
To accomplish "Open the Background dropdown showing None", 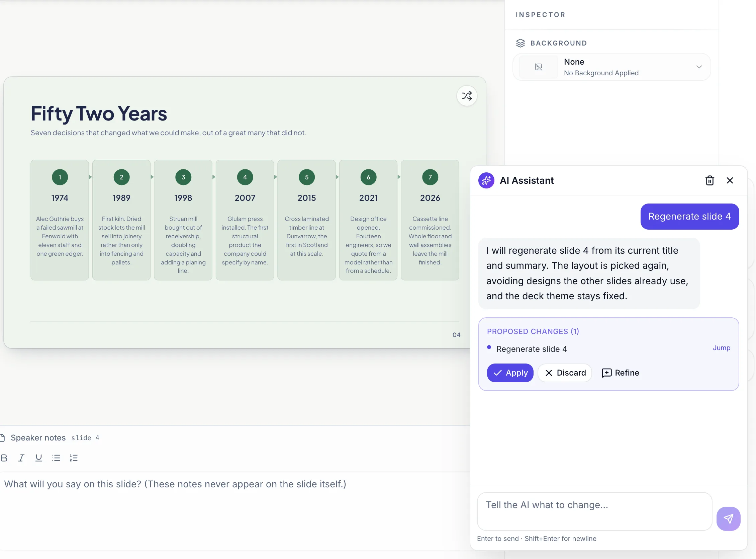I will pyautogui.click(x=611, y=67).
